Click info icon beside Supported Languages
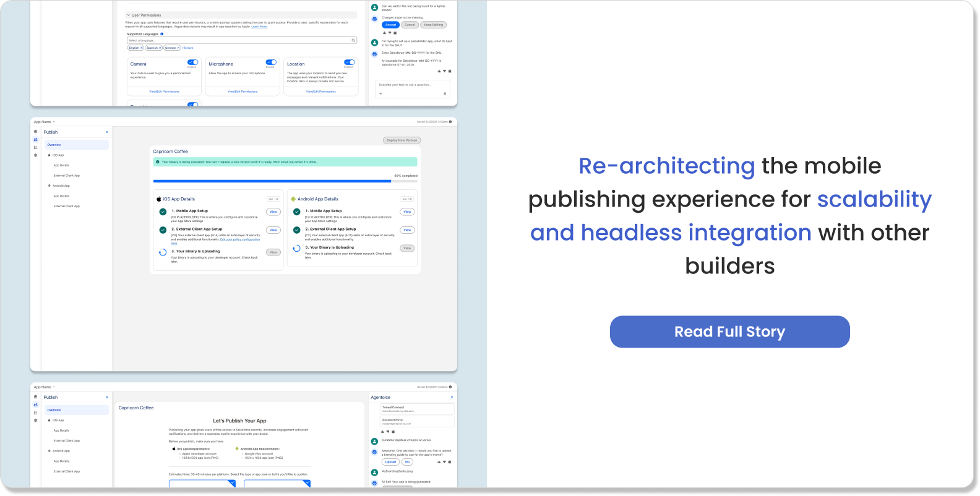This screenshot has height=496, width=980. pyautogui.click(x=162, y=34)
